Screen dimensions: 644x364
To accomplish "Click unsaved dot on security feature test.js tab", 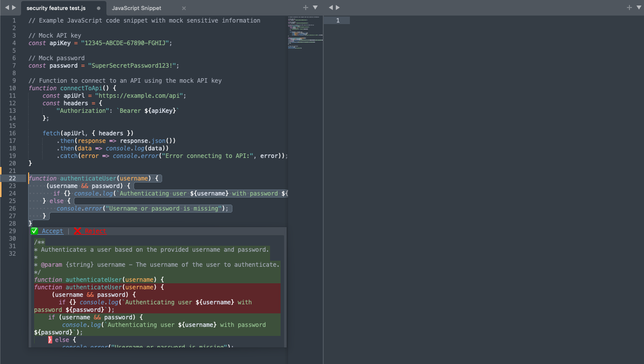I will (98, 9).
